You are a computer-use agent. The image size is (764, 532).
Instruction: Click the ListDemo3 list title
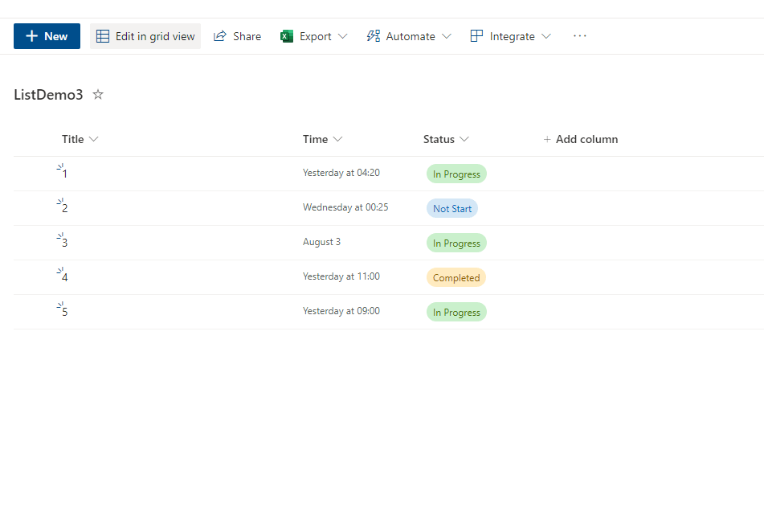[48, 95]
